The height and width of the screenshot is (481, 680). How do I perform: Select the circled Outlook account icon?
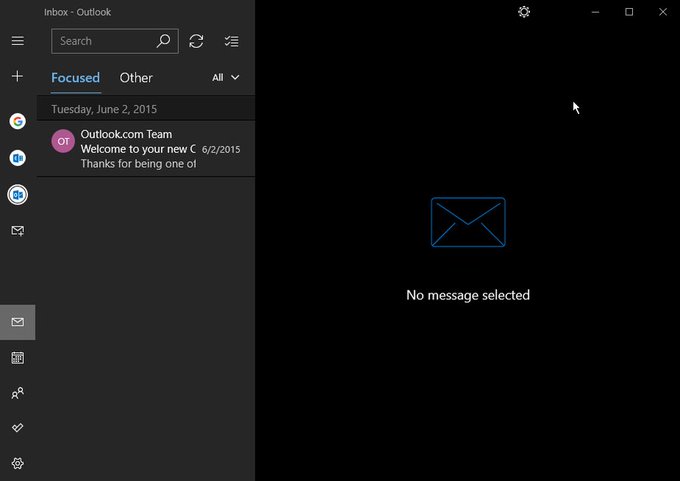(x=18, y=195)
